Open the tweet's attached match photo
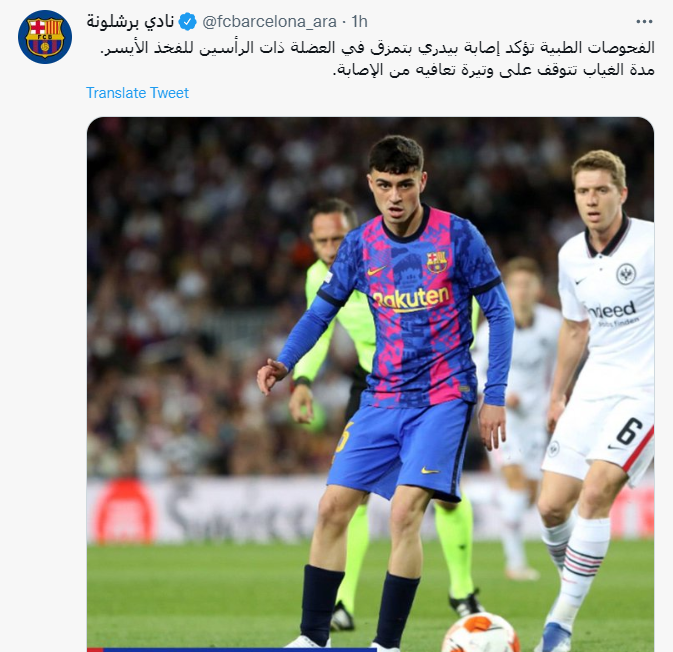Screen dimensions: 673x652 pyautogui.click(x=370, y=384)
